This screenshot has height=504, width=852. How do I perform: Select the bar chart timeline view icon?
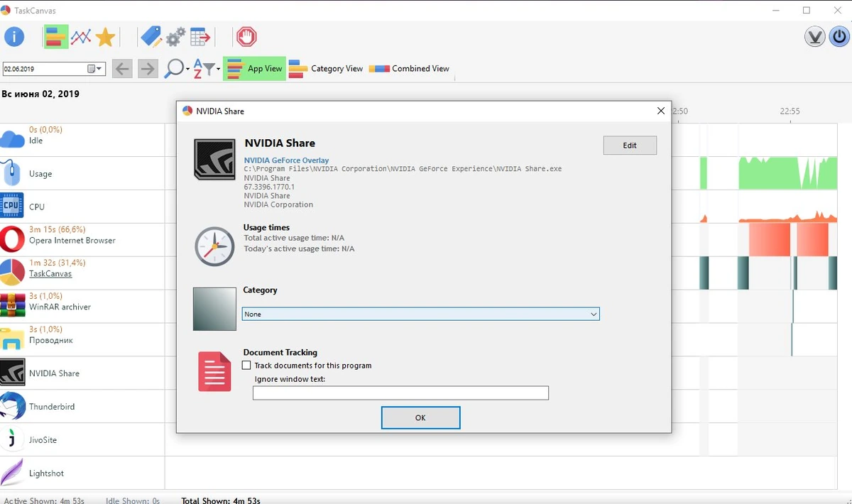(55, 37)
